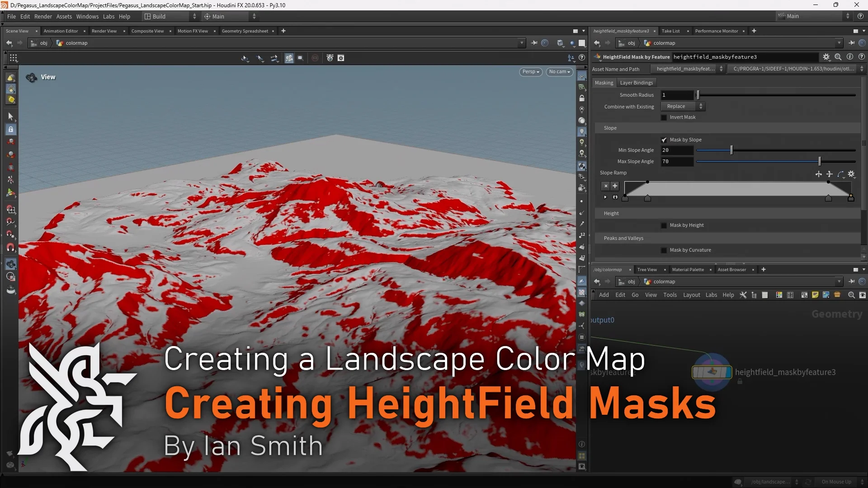
Task: Open the Combine with Existing Replace dropdown
Action: click(x=682, y=106)
